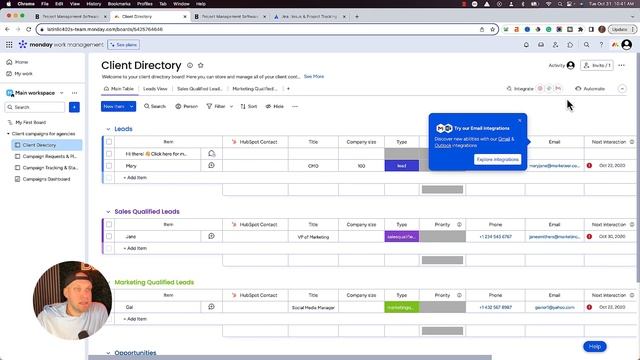Open Jane's conversation updates icon
This screenshot has width=640, height=360.
tap(211, 236)
